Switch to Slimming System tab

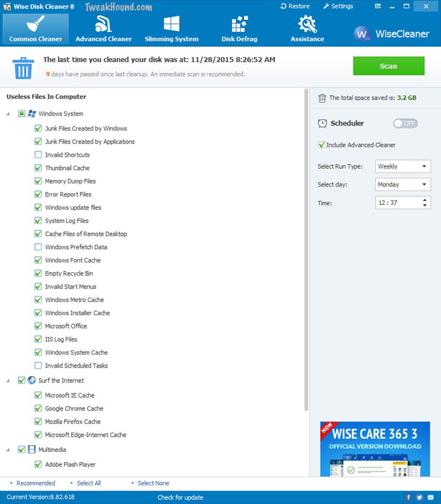point(171,29)
